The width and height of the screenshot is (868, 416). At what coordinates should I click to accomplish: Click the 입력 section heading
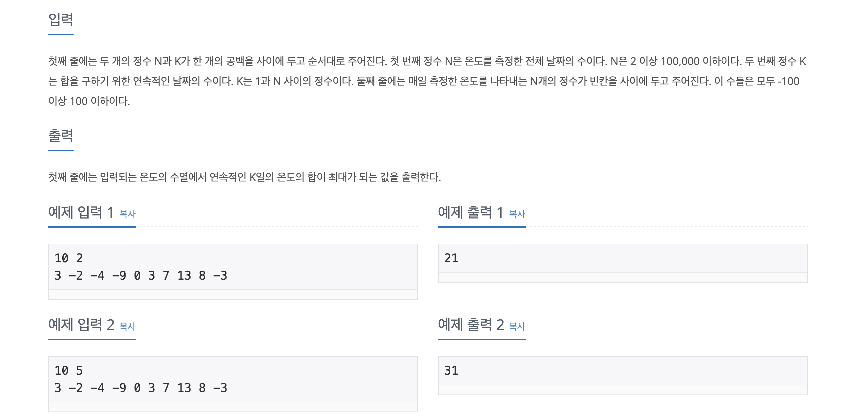(61, 19)
